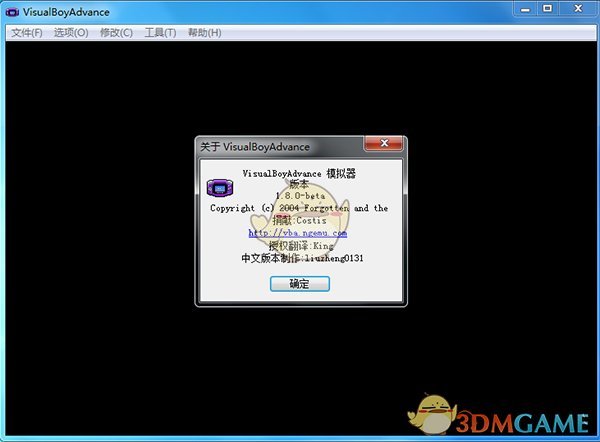Open the 工具(T) menu
Screen dimensions: 600x442
(160, 32)
